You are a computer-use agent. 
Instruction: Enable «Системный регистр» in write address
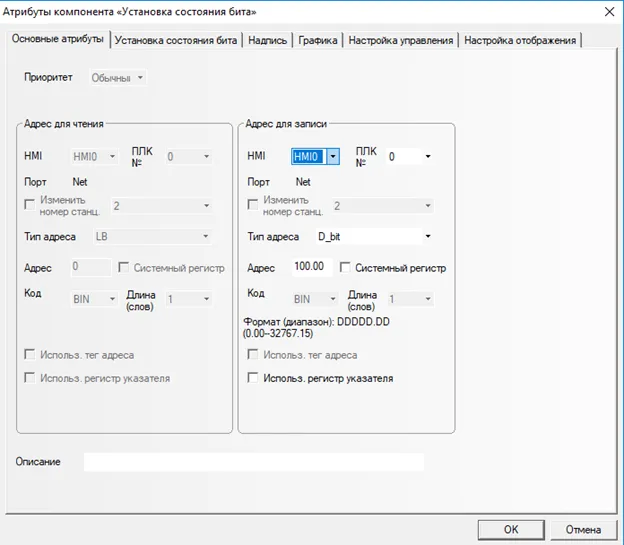coord(346,268)
